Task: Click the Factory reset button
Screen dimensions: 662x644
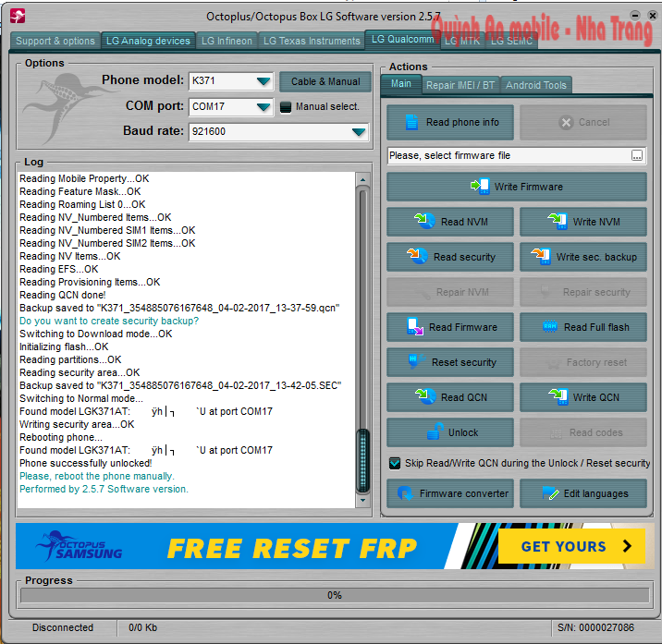Action: tap(583, 362)
